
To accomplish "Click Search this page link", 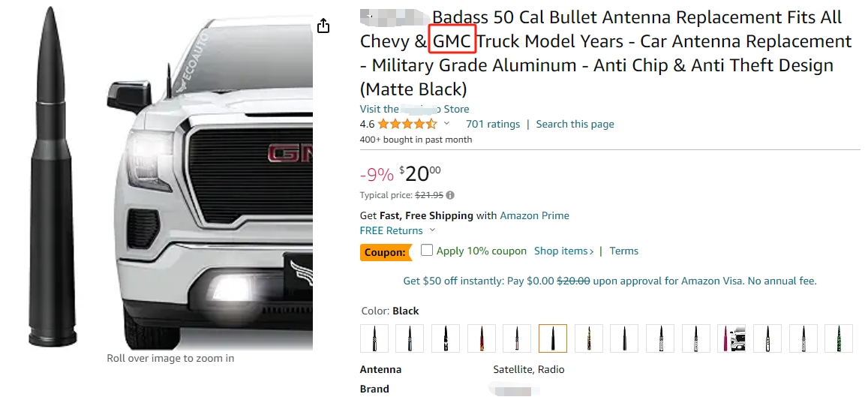I will tap(575, 125).
